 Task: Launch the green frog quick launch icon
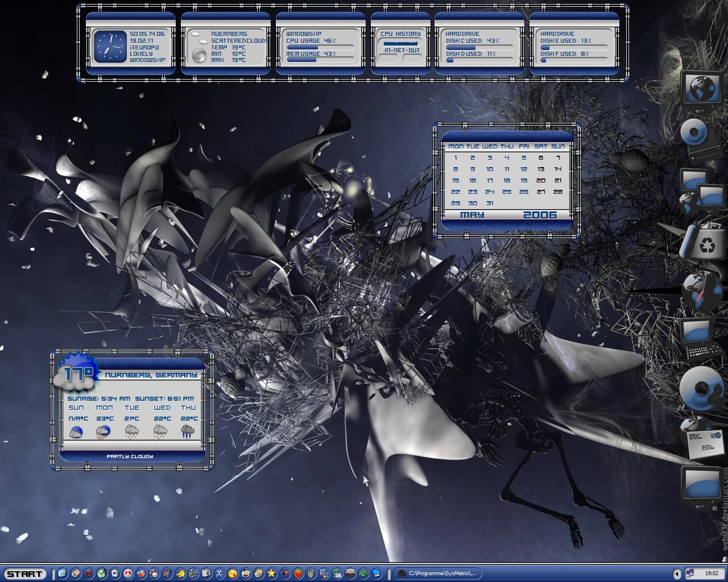tap(363, 573)
